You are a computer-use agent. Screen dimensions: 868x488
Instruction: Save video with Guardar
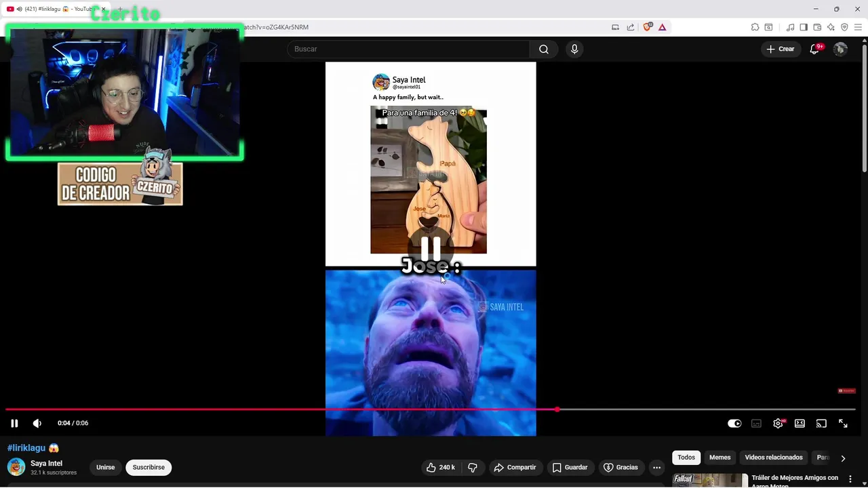[x=570, y=467]
